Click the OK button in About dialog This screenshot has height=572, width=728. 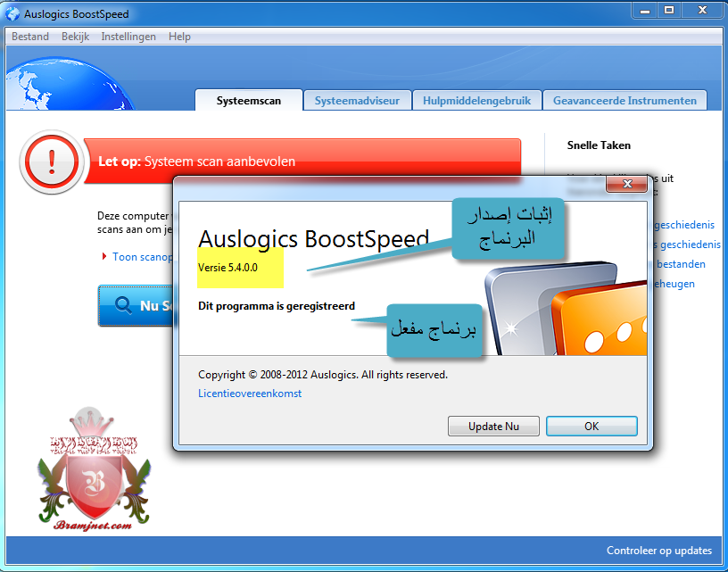(591, 426)
